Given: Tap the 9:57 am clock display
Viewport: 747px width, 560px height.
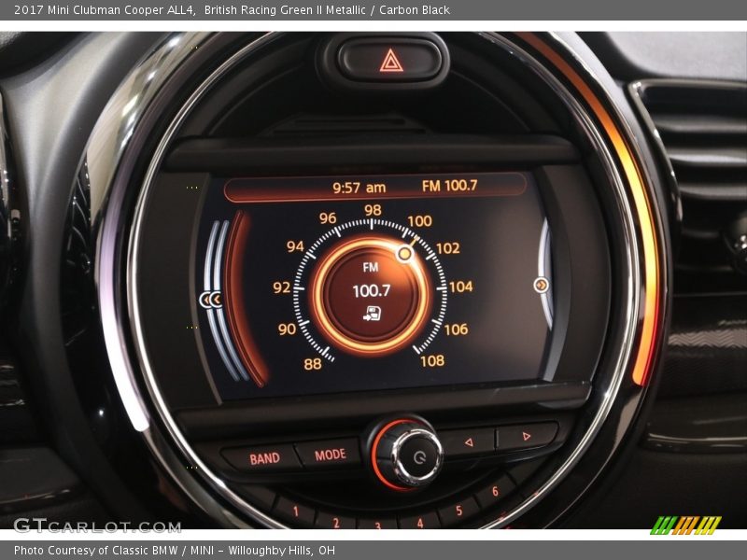Looking at the screenshot, I should click(359, 188).
